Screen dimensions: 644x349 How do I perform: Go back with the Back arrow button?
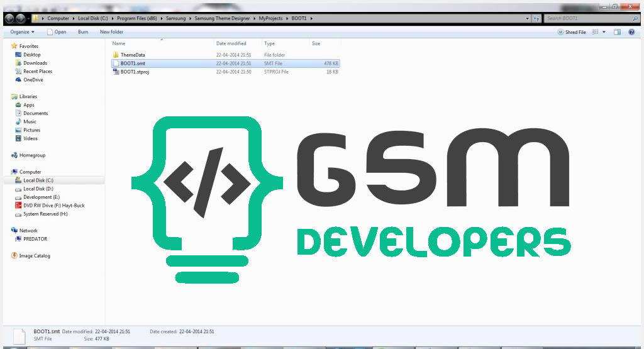pyautogui.click(x=9, y=18)
